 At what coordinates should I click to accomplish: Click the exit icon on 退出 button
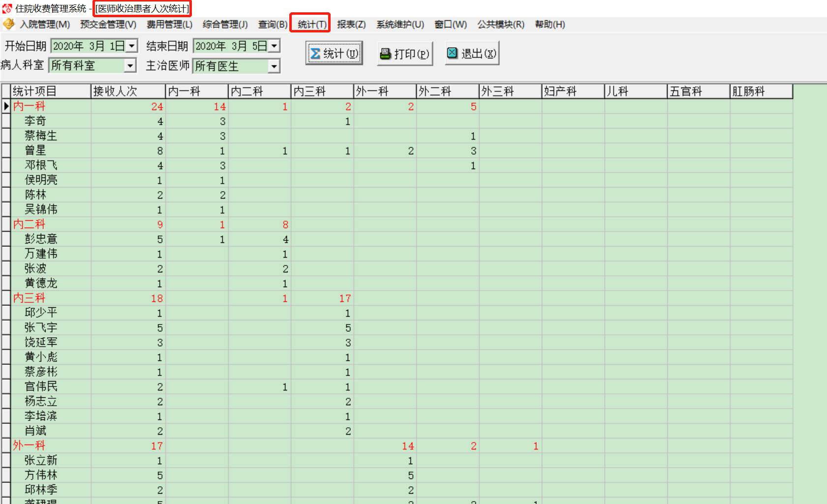[453, 53]
